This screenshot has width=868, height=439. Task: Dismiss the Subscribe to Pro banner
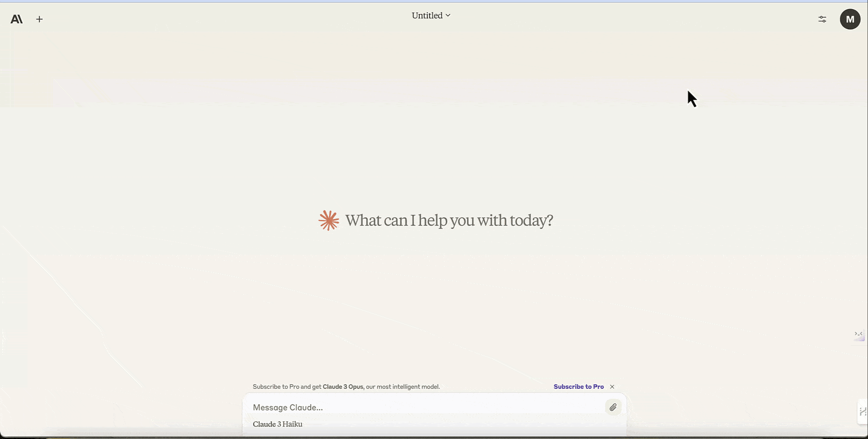[x=612, y=387]
